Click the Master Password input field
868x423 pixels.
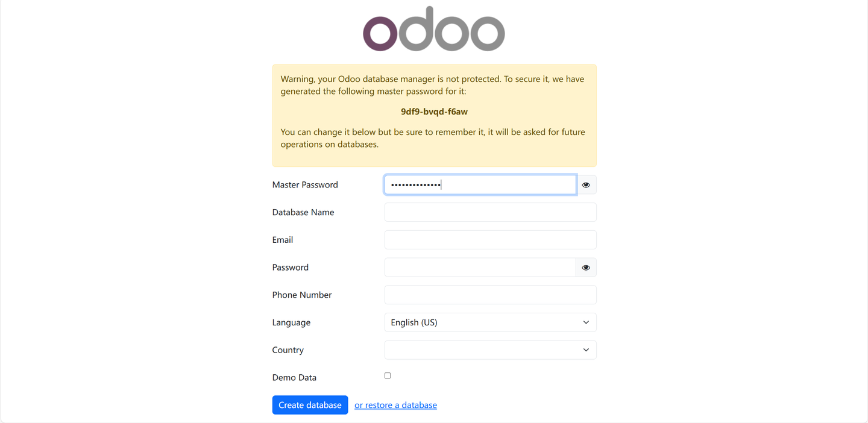click(x=479, y=184)
